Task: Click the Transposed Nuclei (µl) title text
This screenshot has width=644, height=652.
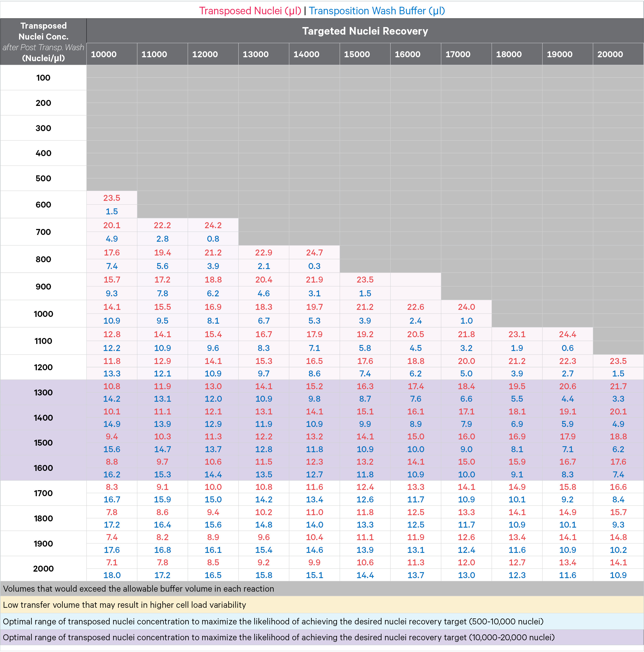Action: [250, 11]
